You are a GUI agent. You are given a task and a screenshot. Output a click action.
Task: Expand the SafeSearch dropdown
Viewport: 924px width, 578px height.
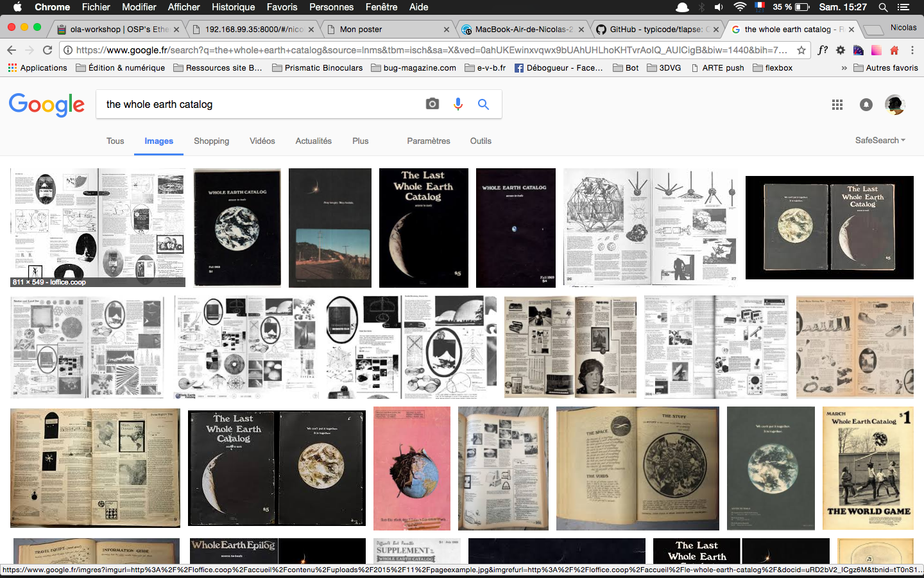point(880,140)
